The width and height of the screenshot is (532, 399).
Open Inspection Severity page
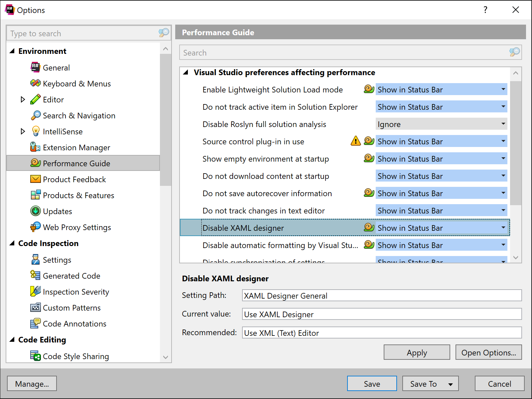coord(76,292)
